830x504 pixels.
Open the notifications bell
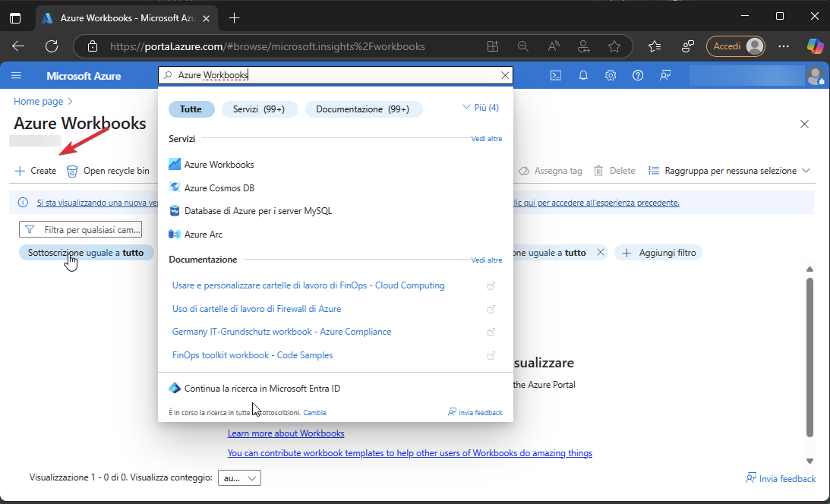[583, 75]
